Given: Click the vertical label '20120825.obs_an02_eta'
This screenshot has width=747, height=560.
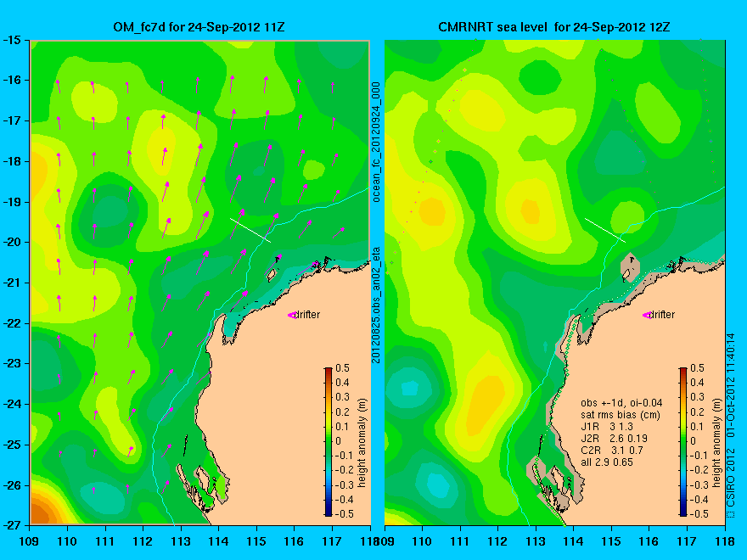Looking at the screenshot, I should 376,305.
